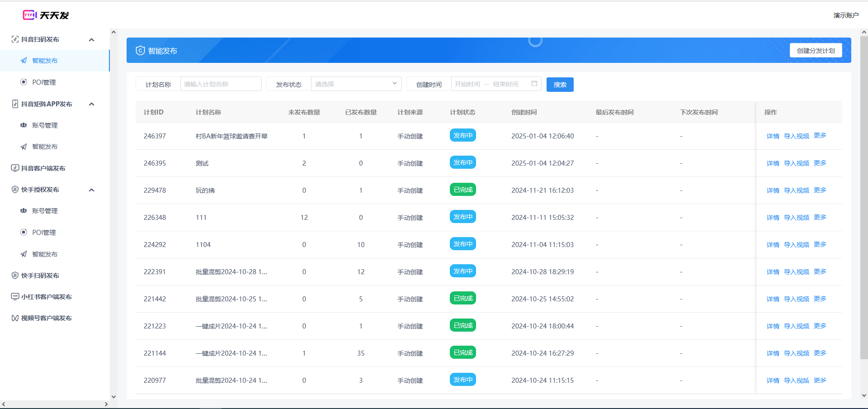Click the 快手扫码发布 shield icon
The height and width of the screenshot is (409, 868).
coord(15,276)
